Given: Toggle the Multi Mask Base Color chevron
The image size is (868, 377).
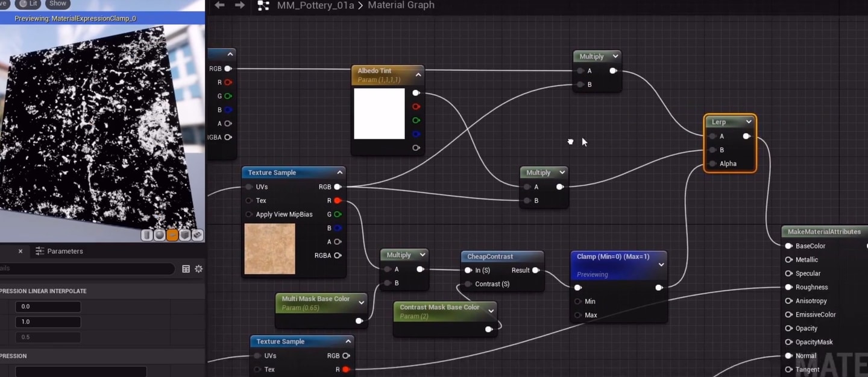Looking at the screenshot, I should [362, 302].
